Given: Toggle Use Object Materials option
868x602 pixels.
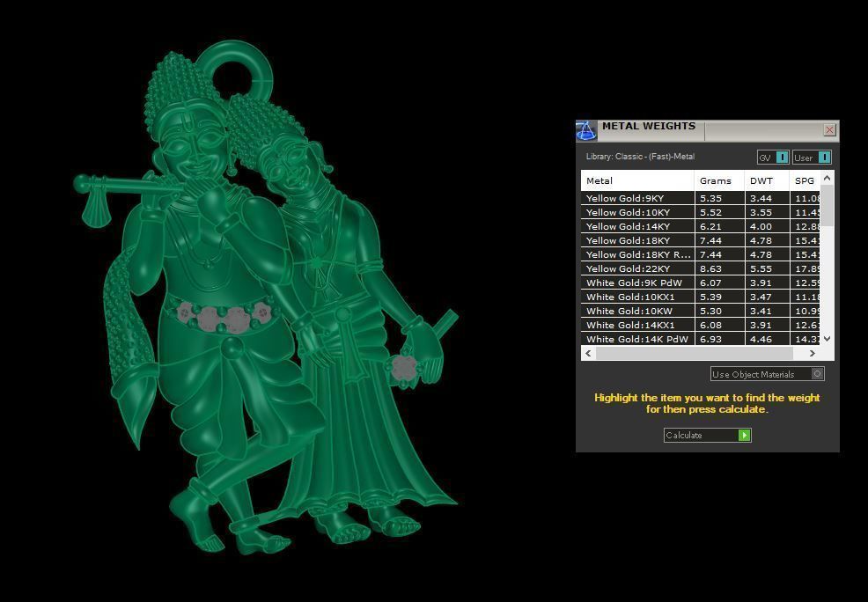Looking at the screenshot, I should coord(768,374).
